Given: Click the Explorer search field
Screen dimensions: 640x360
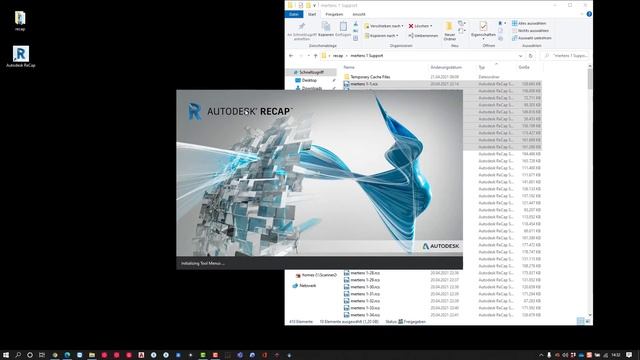Looking at the screenshot, I should [x=566, y=56].
